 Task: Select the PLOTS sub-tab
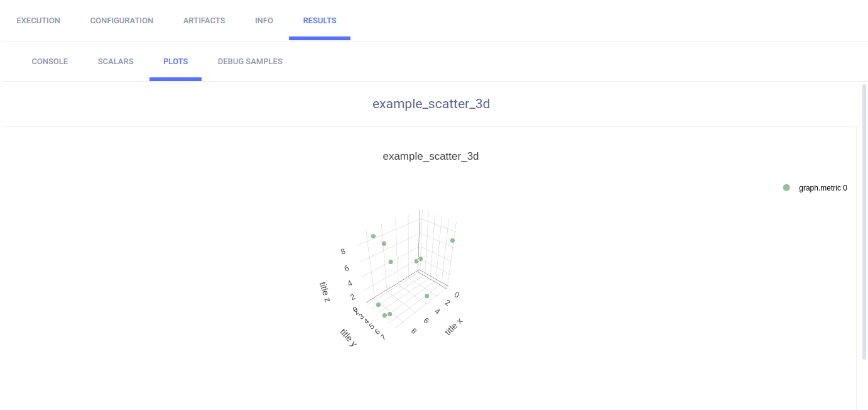(175, 61)
